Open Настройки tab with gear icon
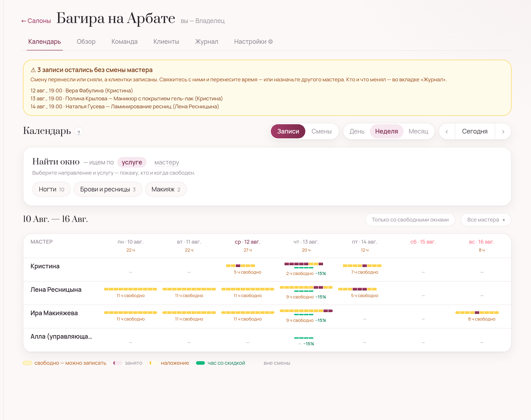This screenshot has width=531, height=420. point(253,42)
